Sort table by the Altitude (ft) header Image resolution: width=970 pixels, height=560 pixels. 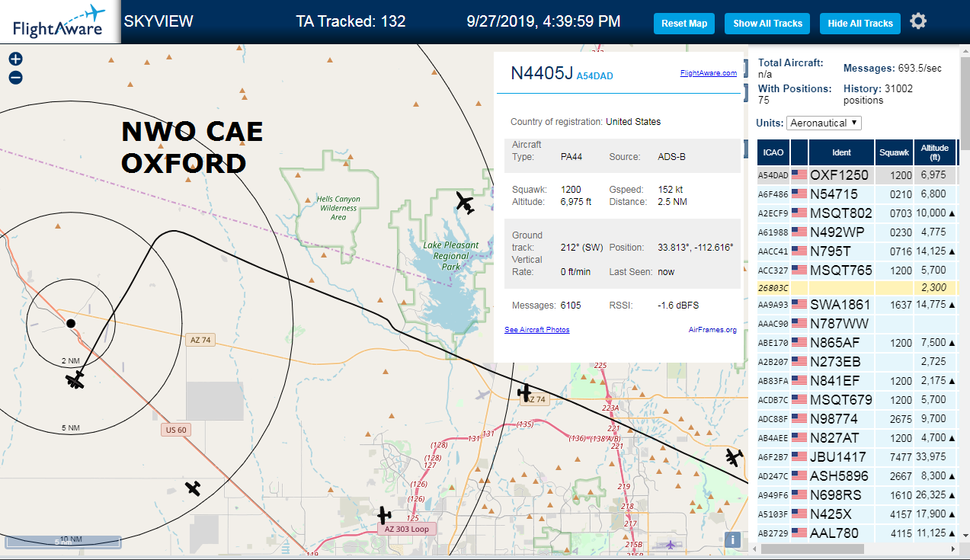click(x=934, y=152)
